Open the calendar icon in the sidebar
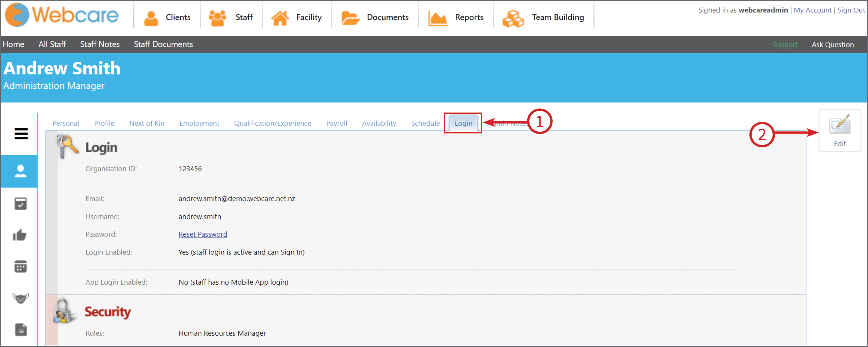This screenshot has width=868, height=347. (x=20, y=266)
